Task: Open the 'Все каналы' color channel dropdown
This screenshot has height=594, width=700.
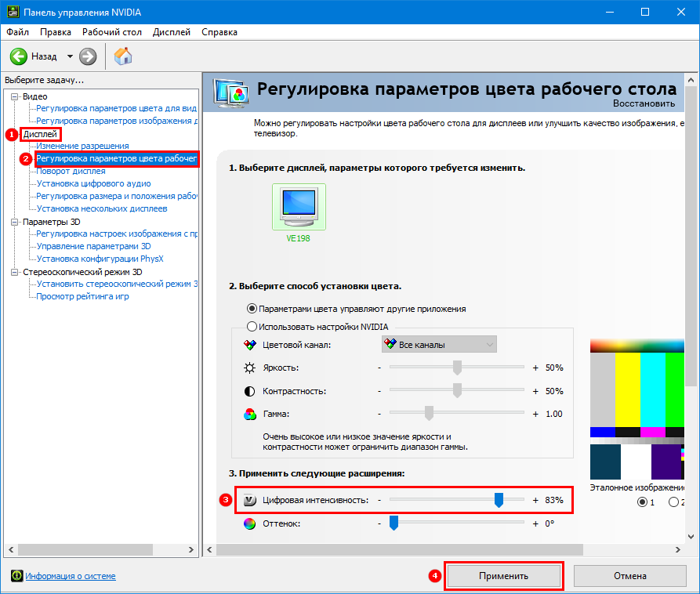Action: click(x=439, y=345)
